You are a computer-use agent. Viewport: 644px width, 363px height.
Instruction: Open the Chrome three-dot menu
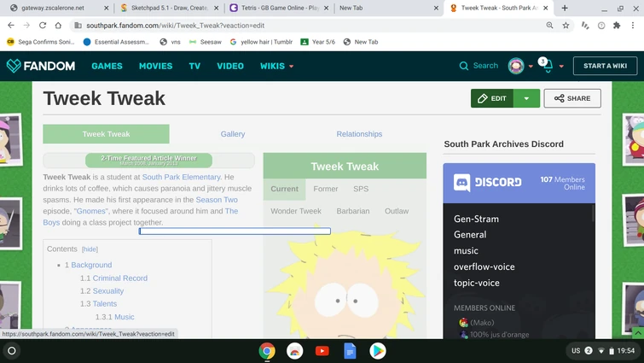[x=633, y=26]
